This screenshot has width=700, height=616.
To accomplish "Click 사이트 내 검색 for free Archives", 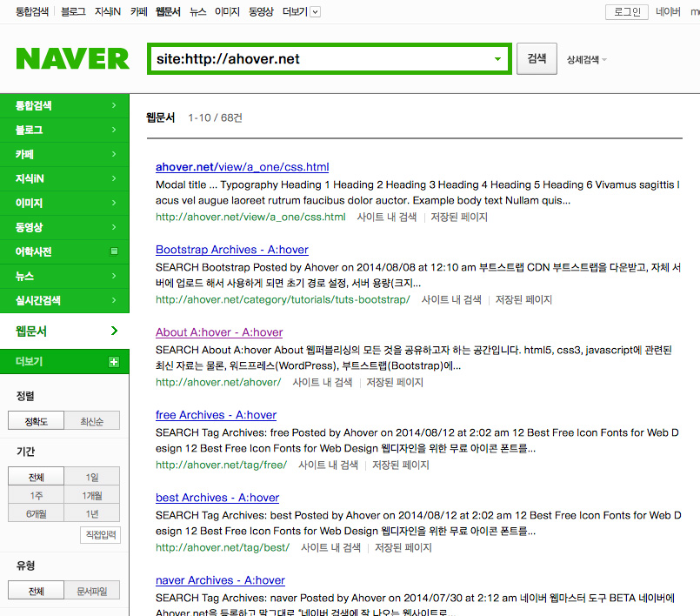I will click(328, 465).
